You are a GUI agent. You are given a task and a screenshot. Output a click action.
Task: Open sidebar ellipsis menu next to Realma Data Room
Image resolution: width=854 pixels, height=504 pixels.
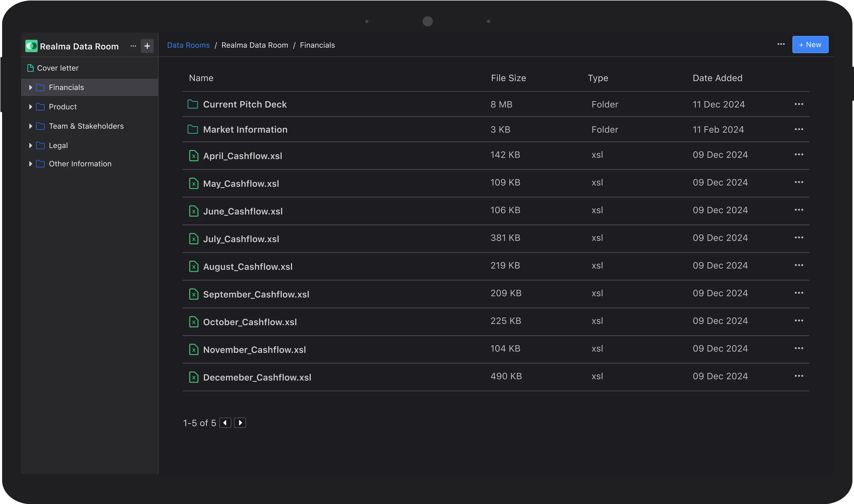coord(133,46)
